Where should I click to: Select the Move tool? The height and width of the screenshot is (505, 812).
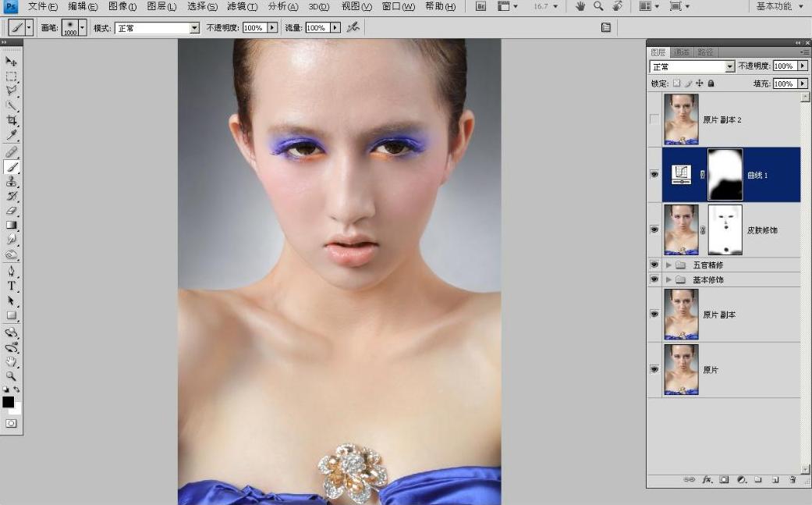tap(11, 61)
